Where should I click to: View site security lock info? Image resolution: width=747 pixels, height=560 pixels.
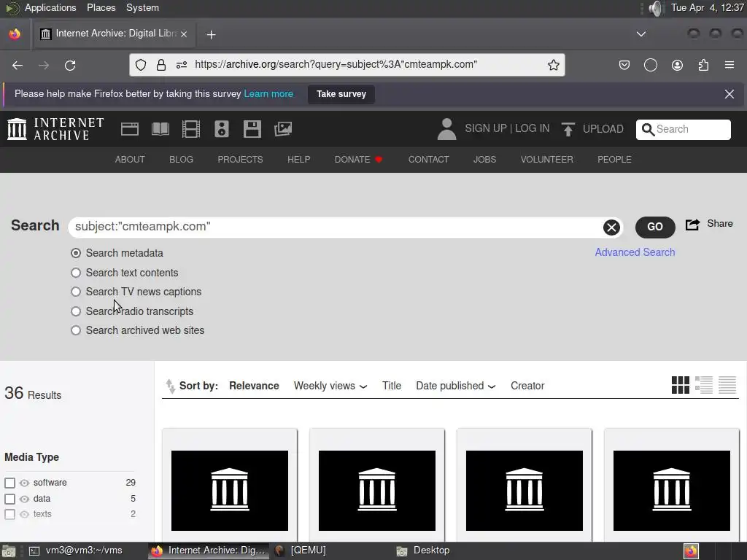(161, 65)
